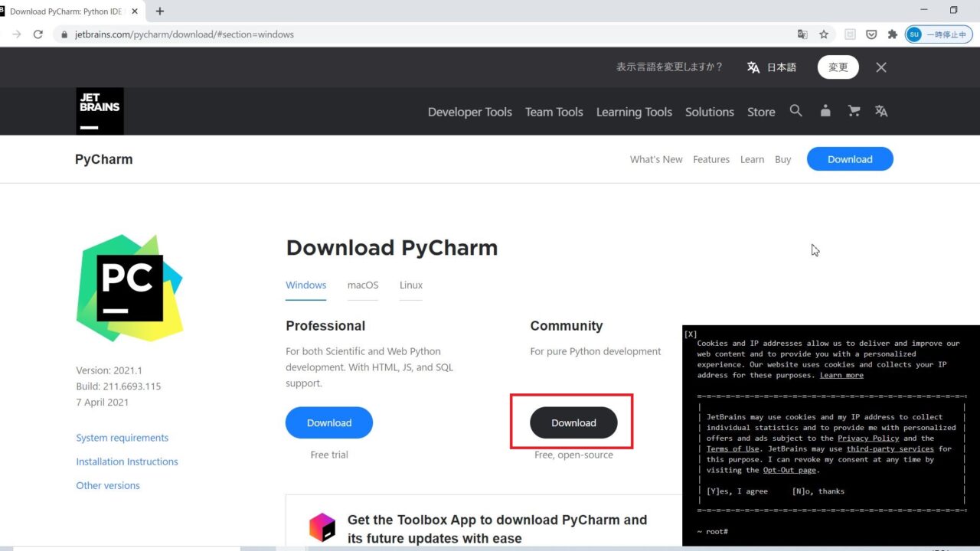Download the PyCharm Community edition

(x=572, y=422)
